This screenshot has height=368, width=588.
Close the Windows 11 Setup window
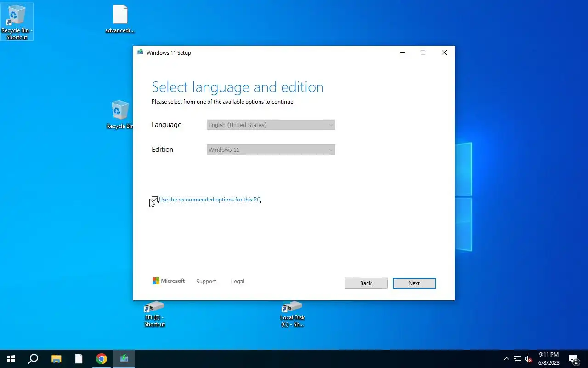point(444,52)
